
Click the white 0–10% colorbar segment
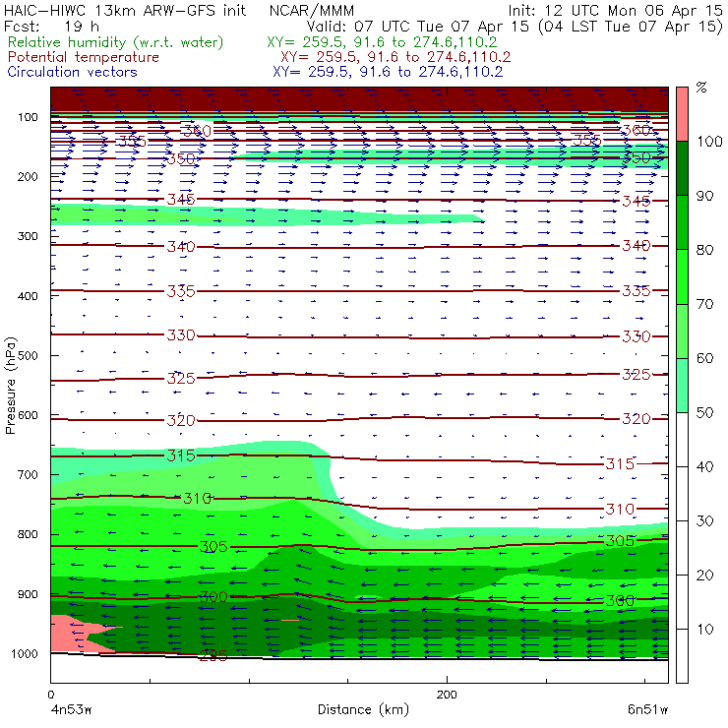682,656
